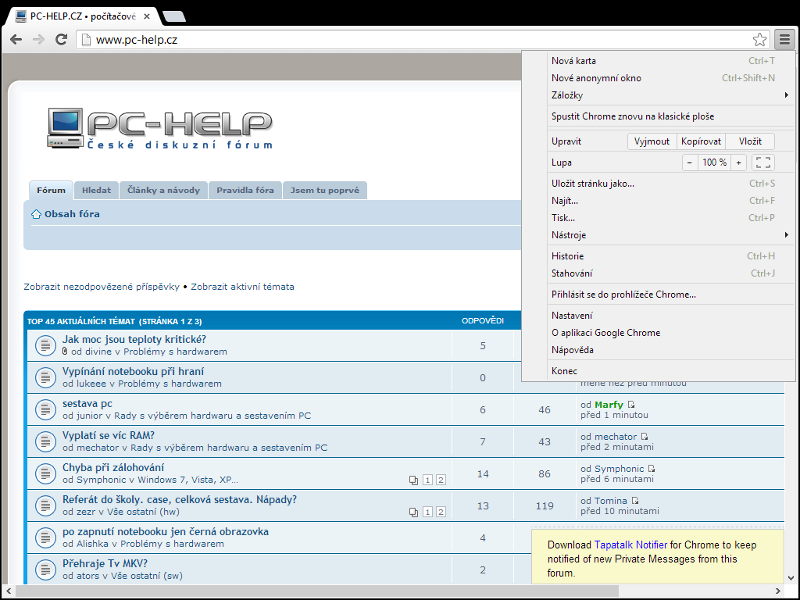The width and height of the screenshot is (800, 600).
Task: Open Stahování from the menu
Action: tap(671, 273)
